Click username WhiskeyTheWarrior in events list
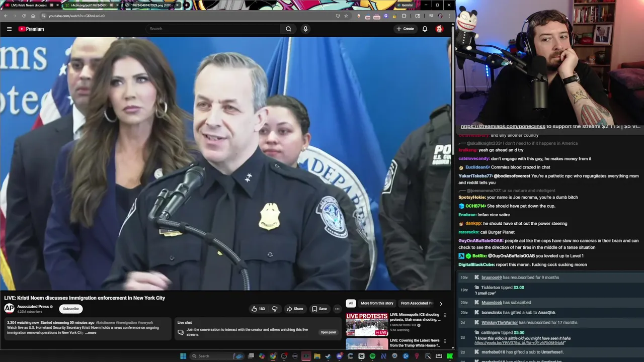Image resolution: width=644 pixels, height=362 pixels. (x=500, y=323)
